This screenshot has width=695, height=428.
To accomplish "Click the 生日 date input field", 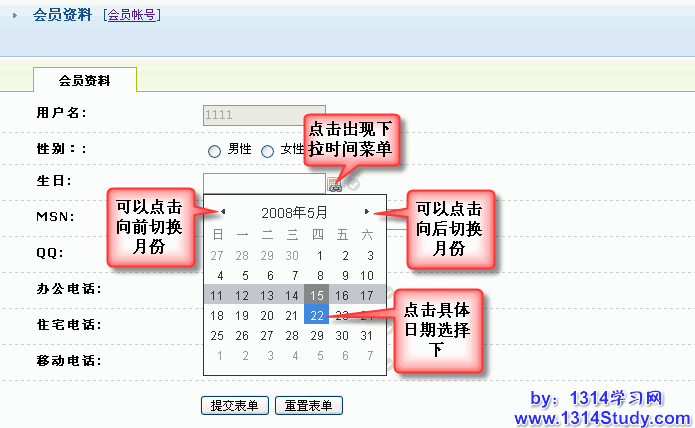I will pyautogui.click(x=264, y=183).
